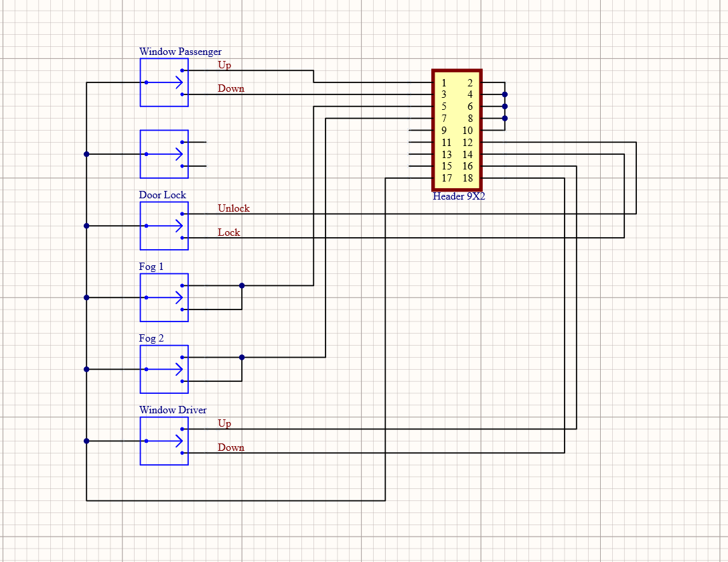This screenshot has width=728, height=562.
Task: Select the "Window Driver" label text
Action: coord(173,410)
